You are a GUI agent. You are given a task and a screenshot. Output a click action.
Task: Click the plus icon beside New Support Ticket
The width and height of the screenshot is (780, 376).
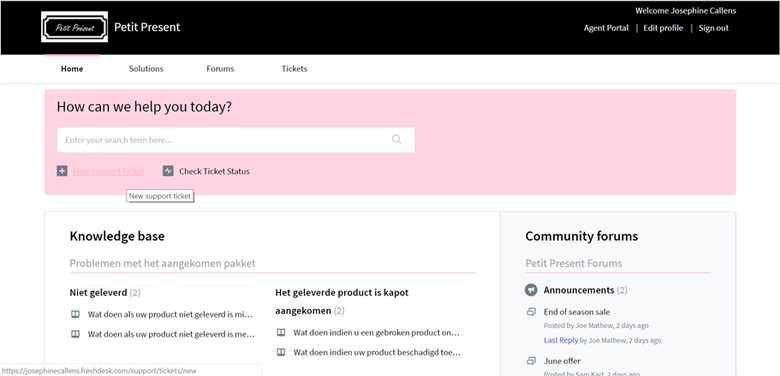click(x=62, y=171)
